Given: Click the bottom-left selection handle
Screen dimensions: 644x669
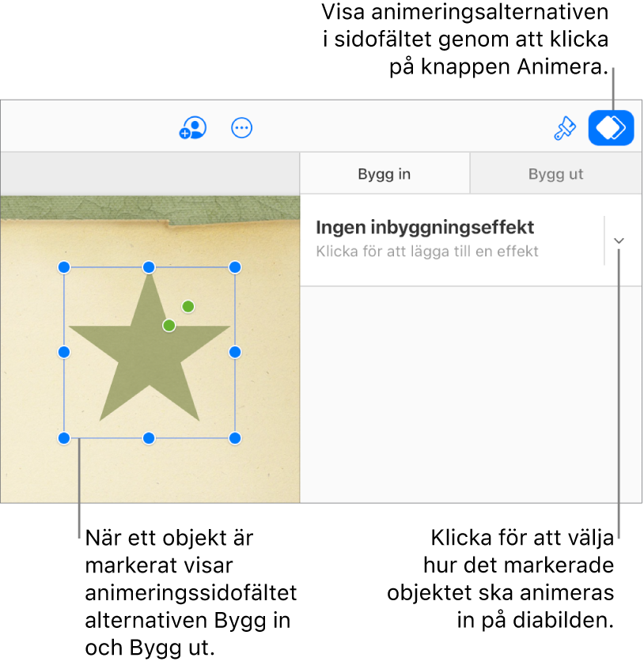Looking at the screenshot, I should click(65, 437).
